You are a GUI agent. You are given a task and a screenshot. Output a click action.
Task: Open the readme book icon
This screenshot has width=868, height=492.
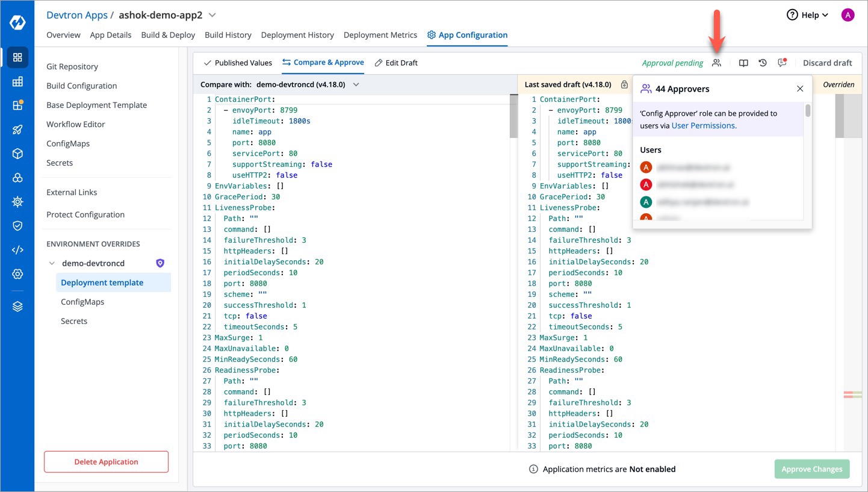click(743, 63)
